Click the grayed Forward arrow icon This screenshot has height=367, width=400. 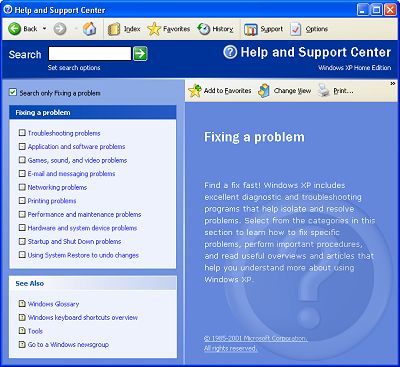click(x=60, y=29)
